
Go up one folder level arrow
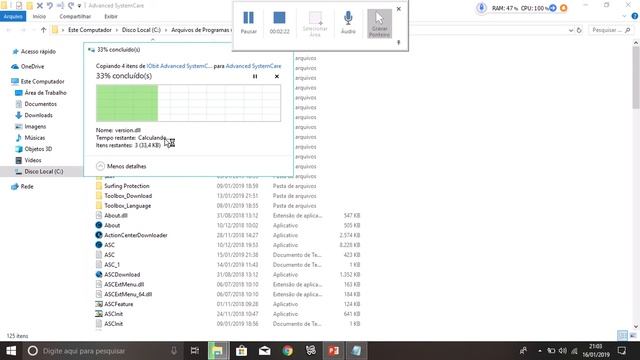click(x=44, y=30)
